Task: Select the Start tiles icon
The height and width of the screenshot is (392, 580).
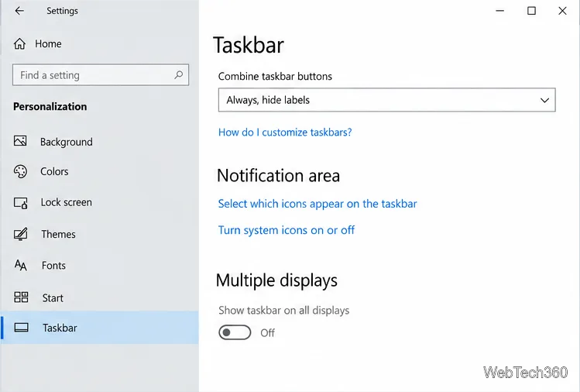Action: (x=21, y=297)
